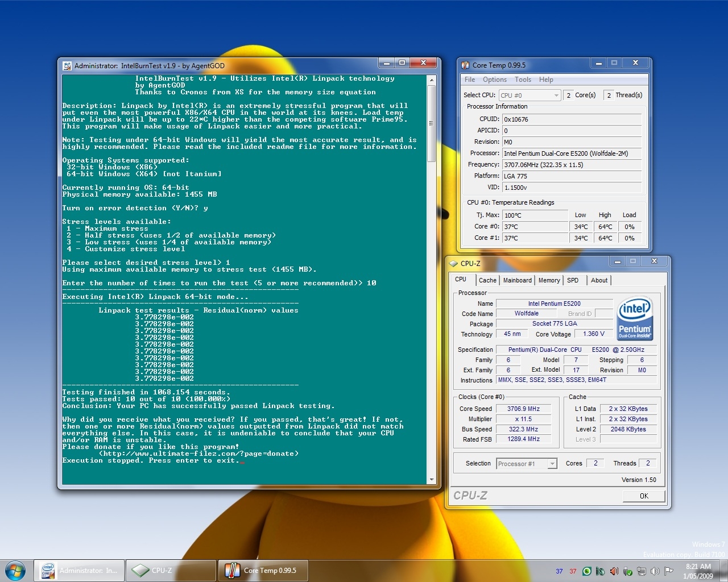The height and width of the screenshot is (582, 728).
Task: Click Platform value LGA 775 in Core Temp
Action: pos(572,176)
